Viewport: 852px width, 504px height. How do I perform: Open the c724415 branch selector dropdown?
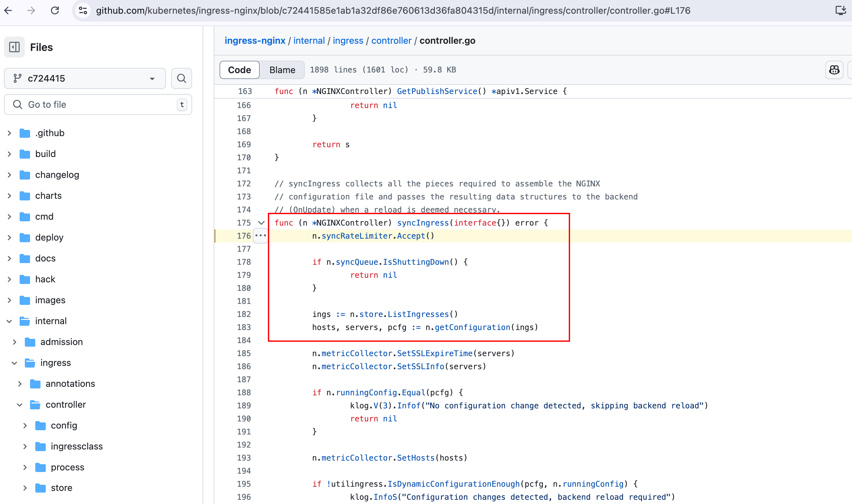coord(85,78)
